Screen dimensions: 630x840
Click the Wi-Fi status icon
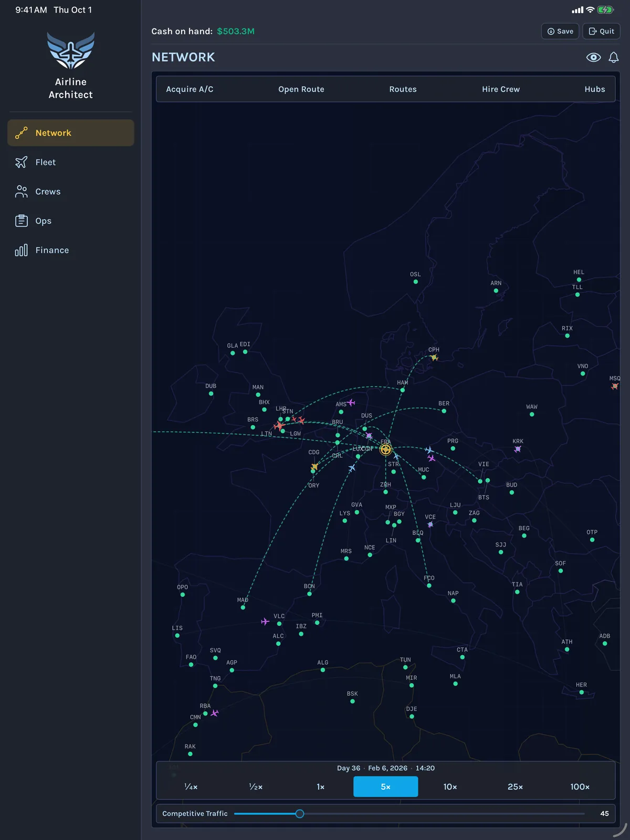click(591, 10)
